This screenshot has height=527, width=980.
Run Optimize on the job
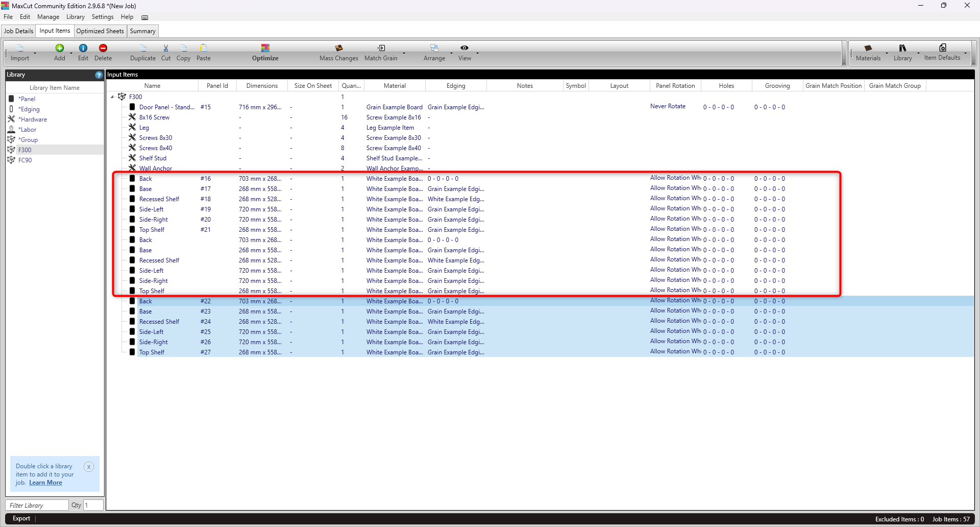[x=265, y=53]
